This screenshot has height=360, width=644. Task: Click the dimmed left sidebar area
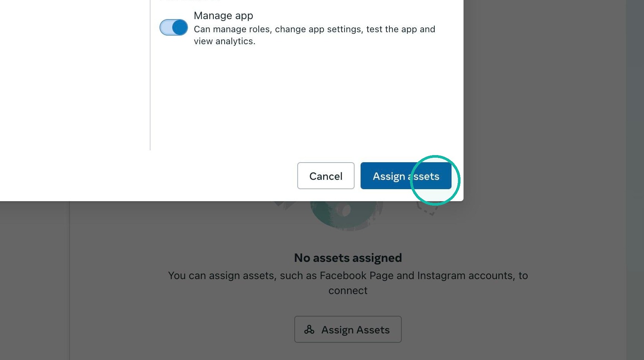tap(34, 281)
